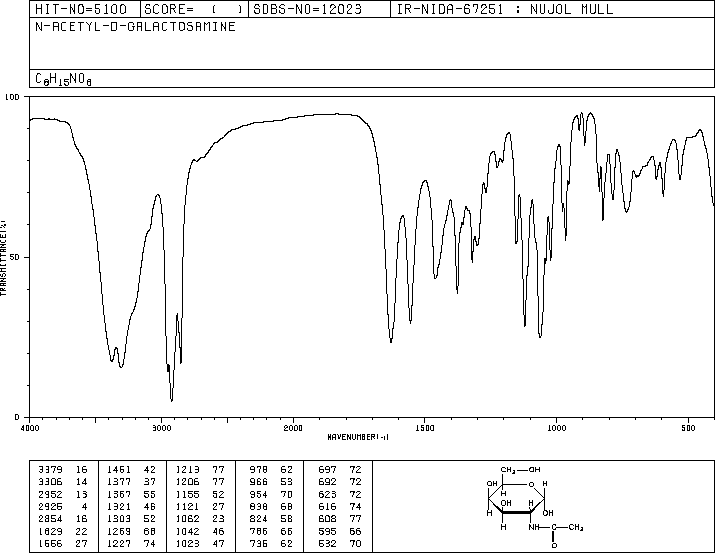Click transmittance 37 beside peak 1377
The height and width of the screenshot is (553, 715).
coord(150,482)
